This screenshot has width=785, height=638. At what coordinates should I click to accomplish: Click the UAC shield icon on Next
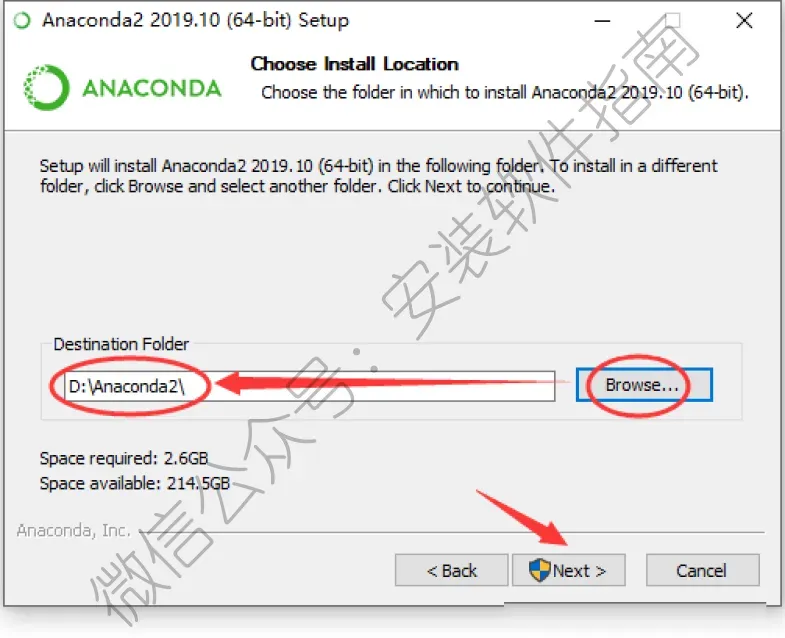[x=539, y=570]
